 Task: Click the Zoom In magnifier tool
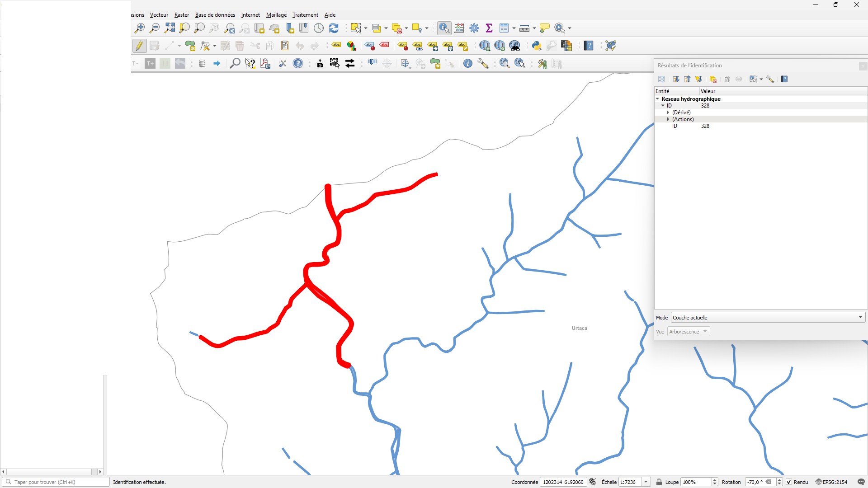click(x=139, y=28)
